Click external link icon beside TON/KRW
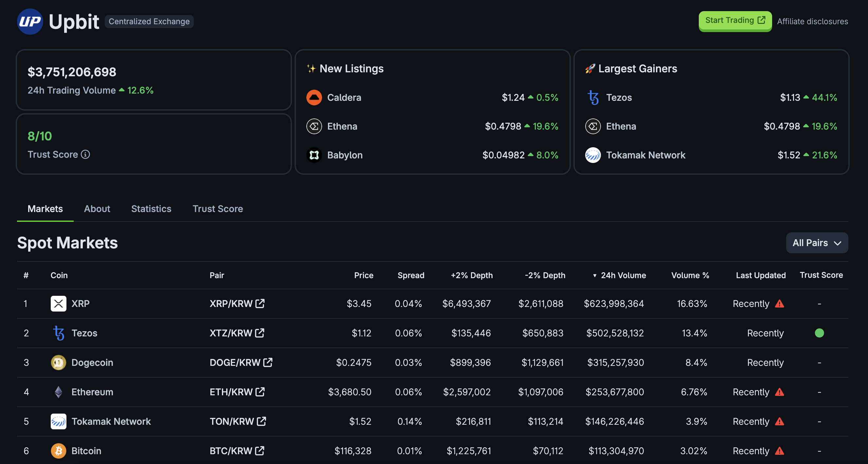Screen dimensions: 868x464 click(262, 421)
